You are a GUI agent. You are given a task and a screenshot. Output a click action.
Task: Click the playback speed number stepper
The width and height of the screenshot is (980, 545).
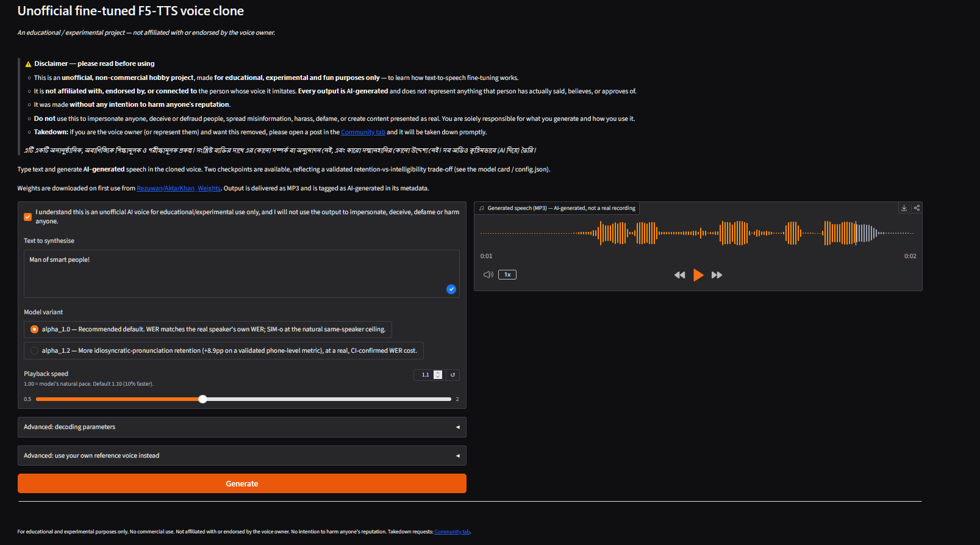437,375
